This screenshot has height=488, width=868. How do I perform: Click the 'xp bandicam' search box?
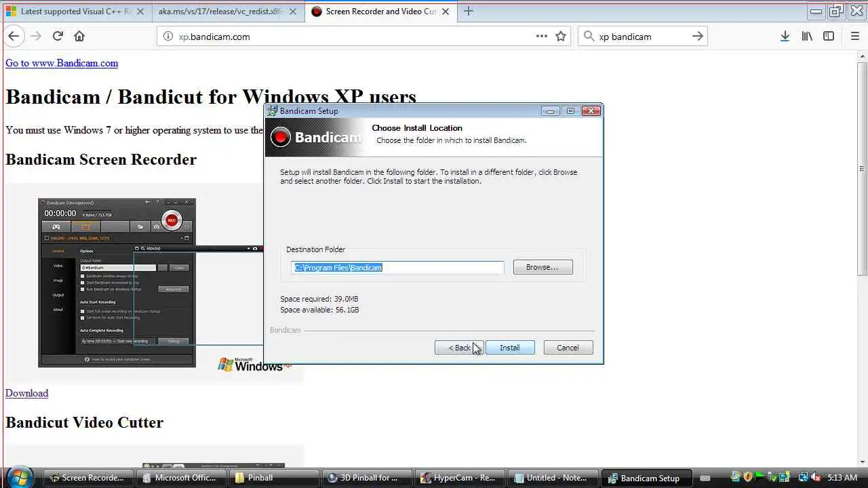click(641, 37)
